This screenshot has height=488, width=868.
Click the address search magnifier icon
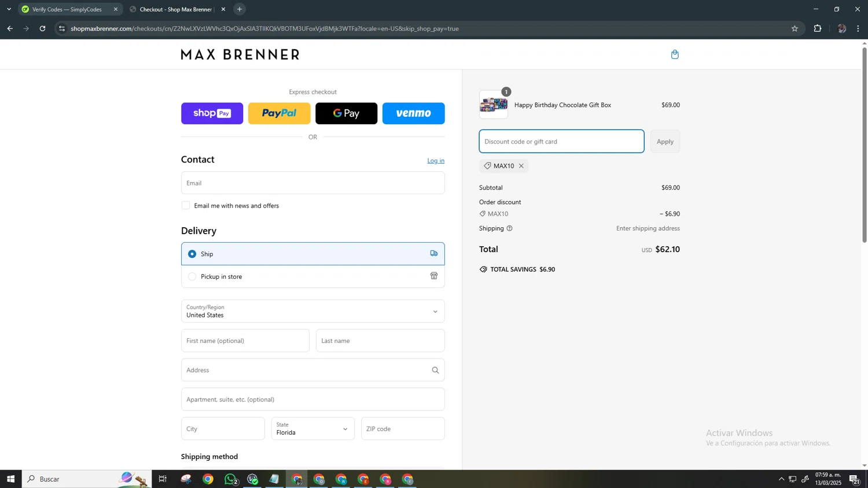coord(435,370)
